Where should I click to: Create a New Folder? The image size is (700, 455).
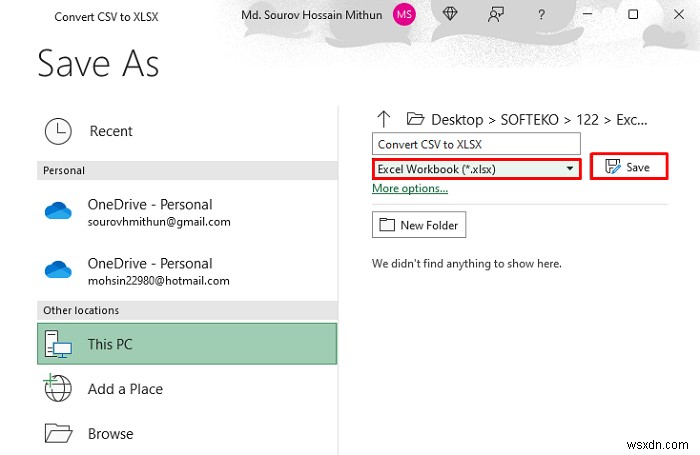click(419, 225)
